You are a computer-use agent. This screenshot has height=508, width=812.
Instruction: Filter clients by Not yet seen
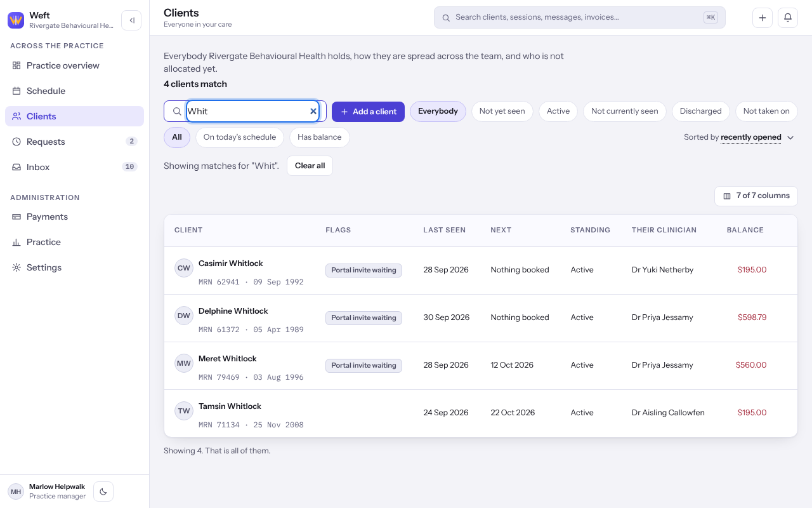point(502,111)
